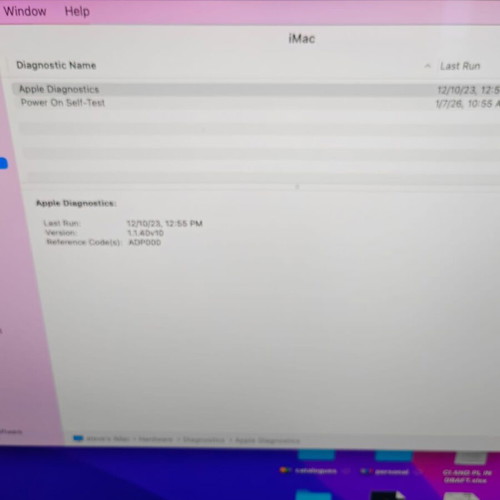Click the Last Run value 12/10/23, 12:55 PM
Image resolution: width=500 pixels, height=500 pixels.
(165, 223)
